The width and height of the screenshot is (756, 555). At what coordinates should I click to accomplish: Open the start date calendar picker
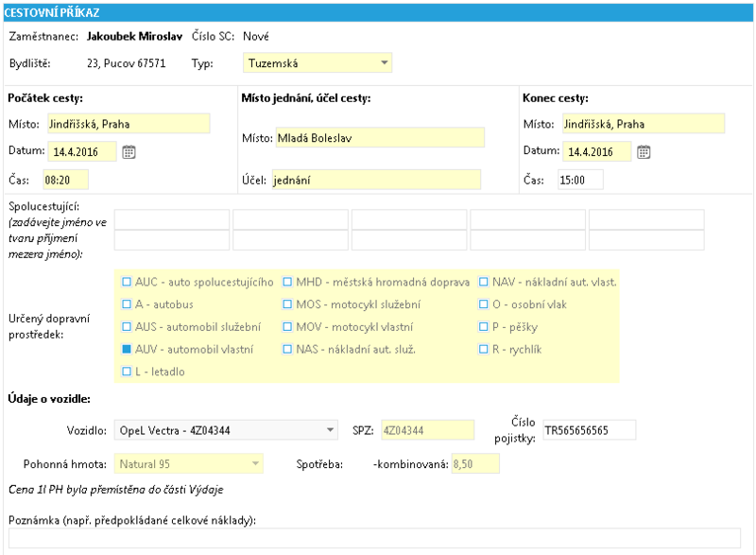click(129, 152)
